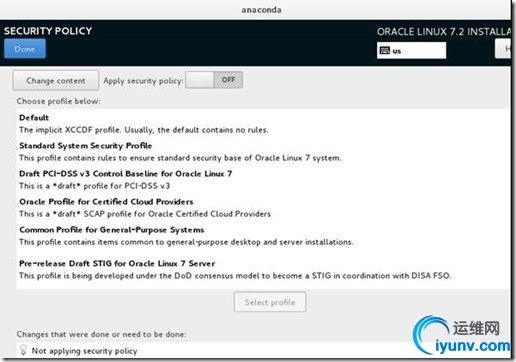Click the implicit XCCDF profile description text
This screenshot has height=362, width=516.
pyautogui.click(x=144, y=130)
